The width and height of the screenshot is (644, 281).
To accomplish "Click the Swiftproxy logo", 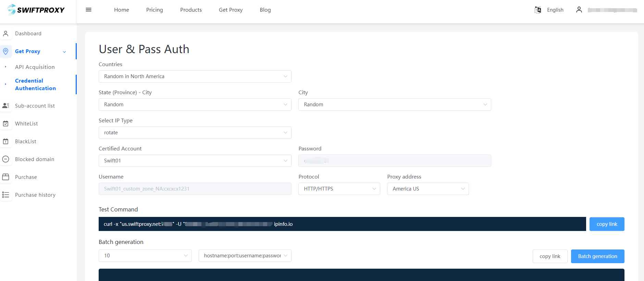I will 36,10.
